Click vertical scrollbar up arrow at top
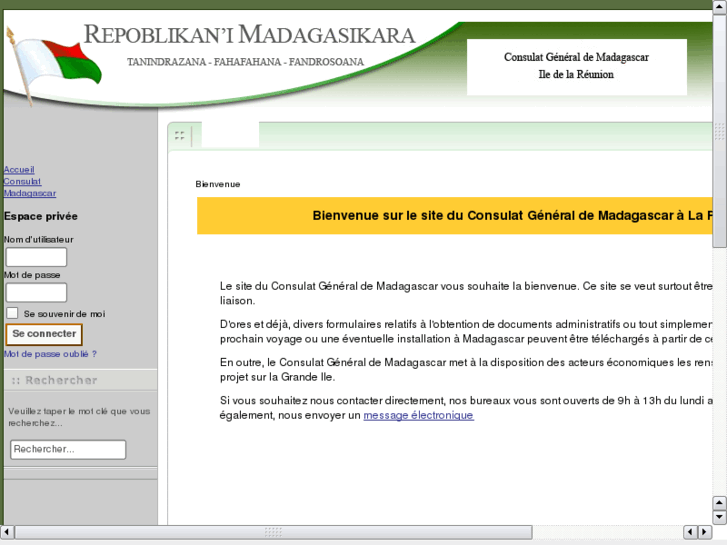This screenshot has width=727, height=545. 719,6
